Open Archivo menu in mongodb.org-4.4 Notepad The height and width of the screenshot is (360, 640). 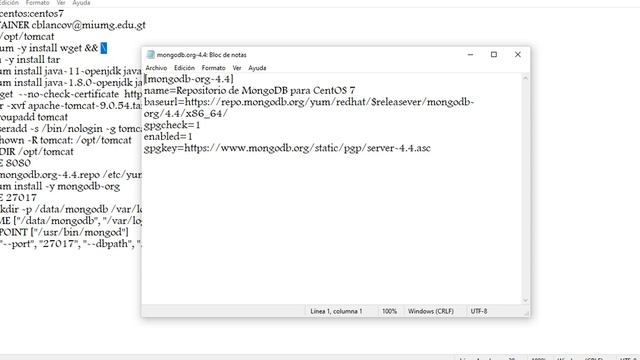point(156,68)
